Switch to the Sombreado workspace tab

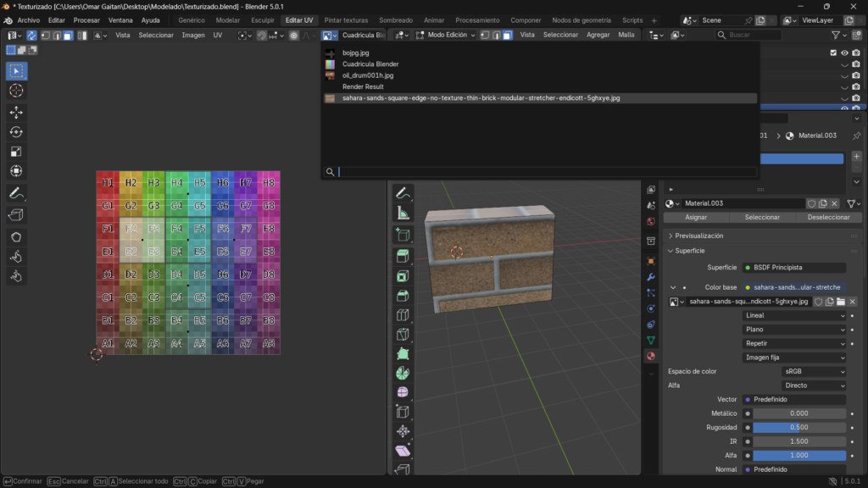point(396,19)
